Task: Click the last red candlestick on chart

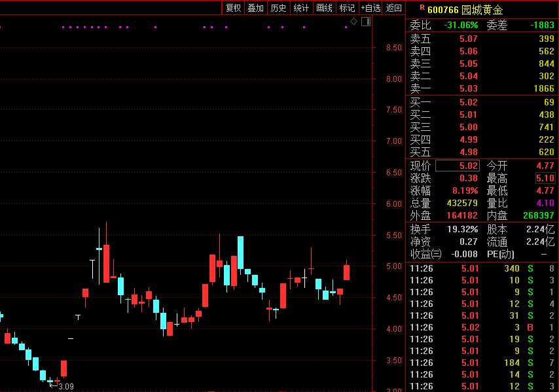Action: coord(346,272)
